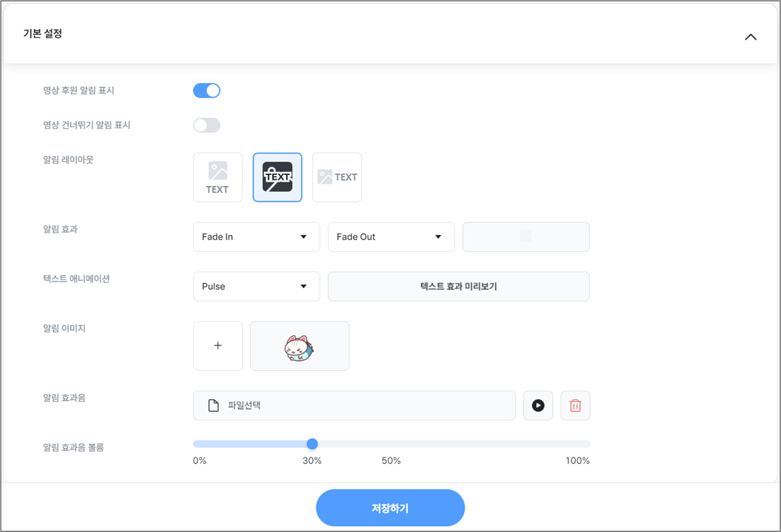Add a new alert image with plus
This screenshot has width=781, height=532.
[x=218, y=346]
